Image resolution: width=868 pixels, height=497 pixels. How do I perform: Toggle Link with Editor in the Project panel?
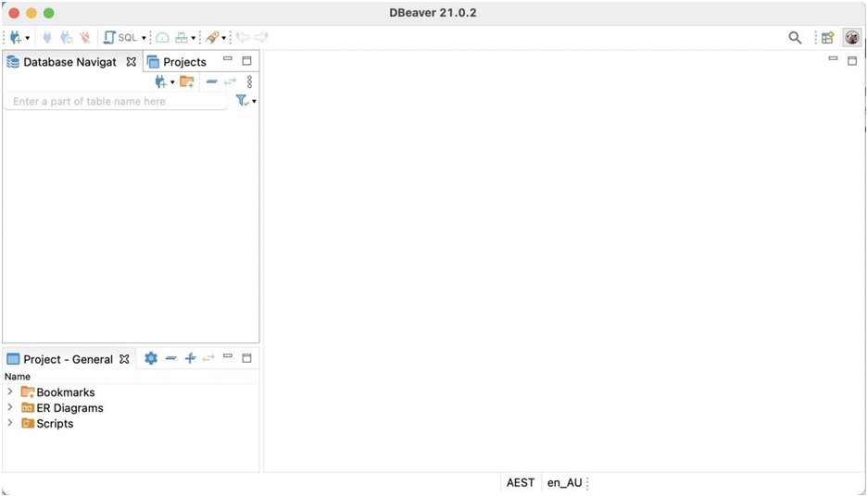click(208, 359)
